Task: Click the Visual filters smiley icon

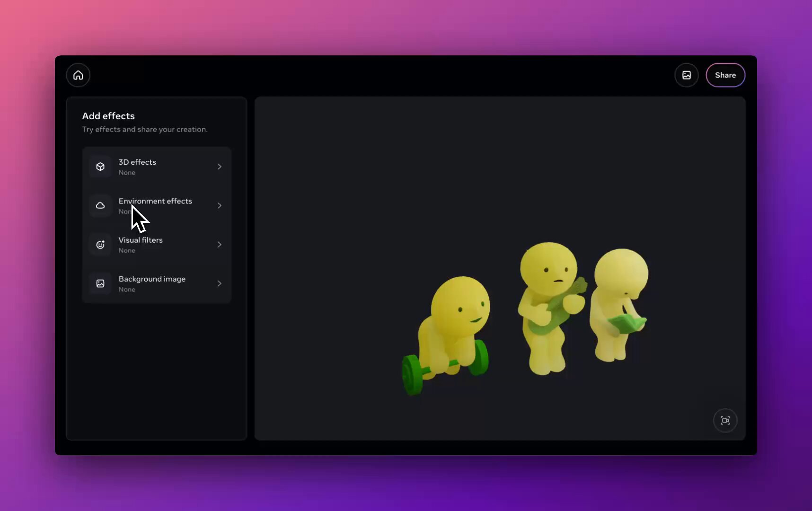Action: click(100, 245)
